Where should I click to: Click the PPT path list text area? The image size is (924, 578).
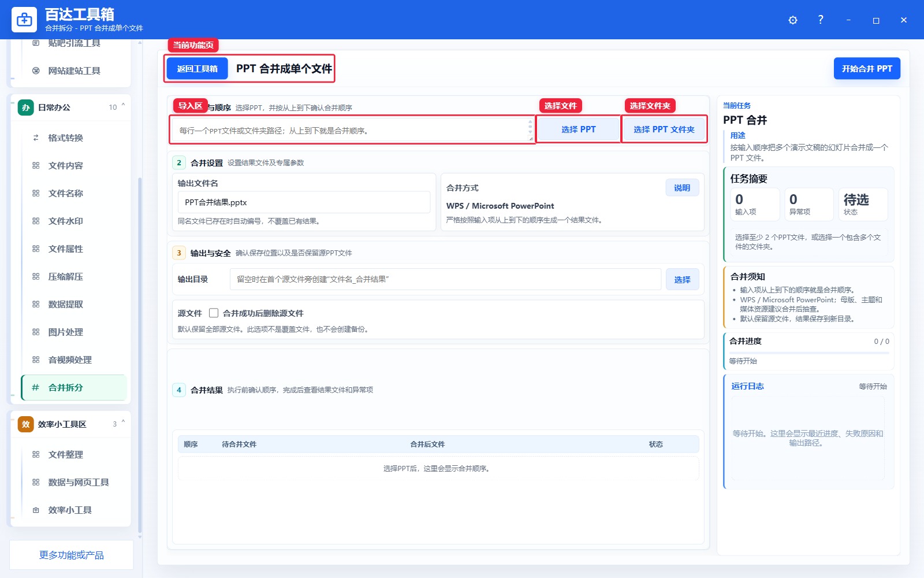(x=352, y=130)
